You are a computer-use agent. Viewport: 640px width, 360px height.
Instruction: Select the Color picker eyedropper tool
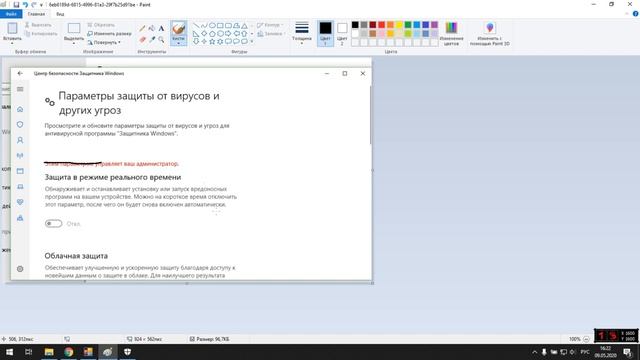pyautogui.click(x=152, y=39)
